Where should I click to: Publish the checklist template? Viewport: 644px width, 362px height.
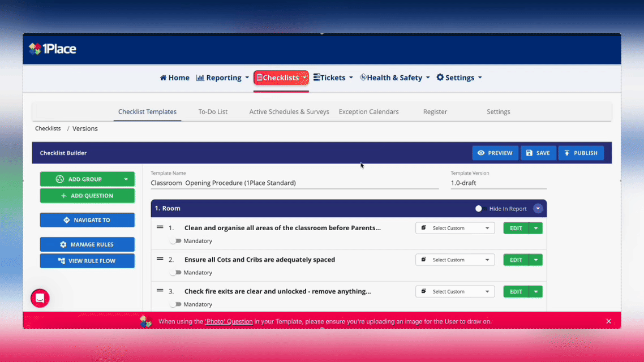point(581,153)
